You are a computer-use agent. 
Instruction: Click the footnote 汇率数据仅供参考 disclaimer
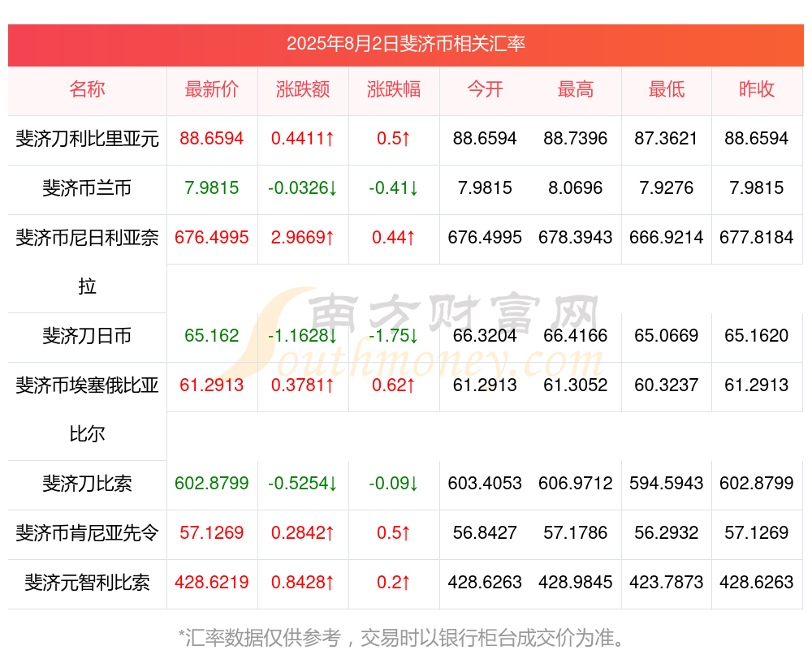(402, 638)
